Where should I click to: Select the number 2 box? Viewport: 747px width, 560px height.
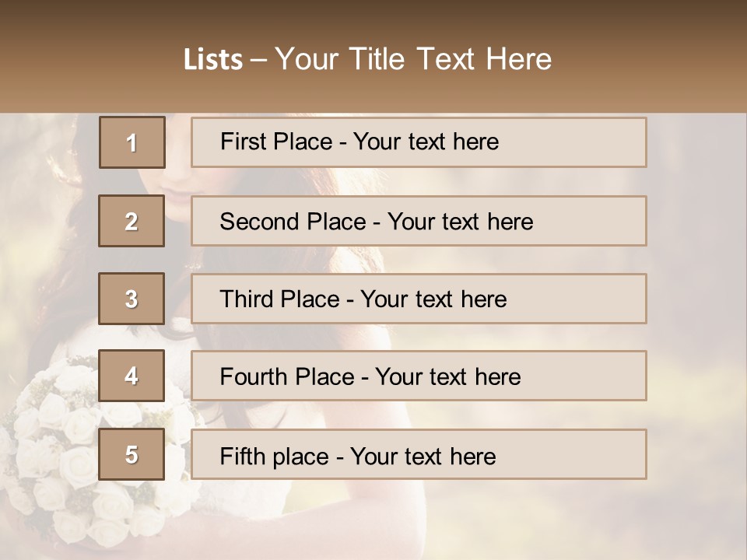[132, 221]
